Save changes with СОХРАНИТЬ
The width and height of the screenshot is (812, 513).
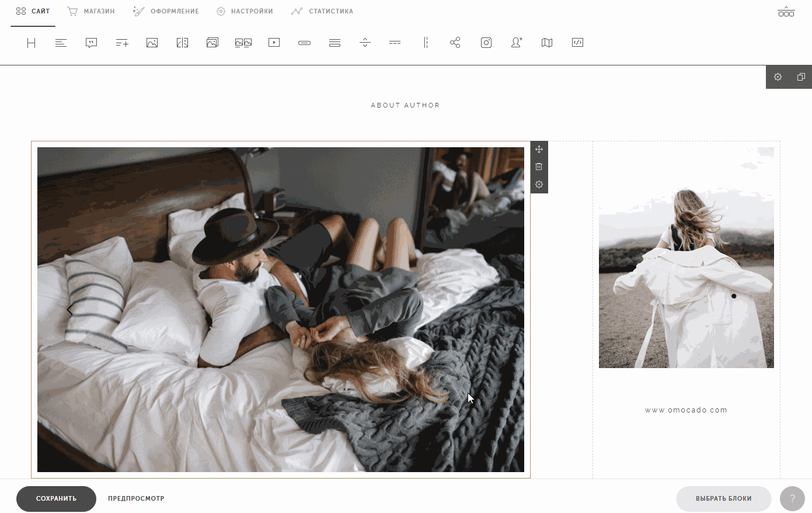(x=56, y=498)
